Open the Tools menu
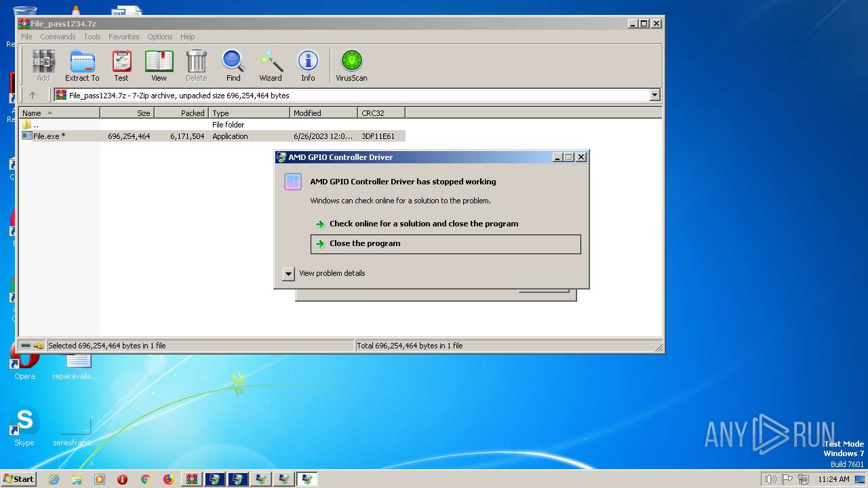The image size is (868, 488). [x=92, y=37]
